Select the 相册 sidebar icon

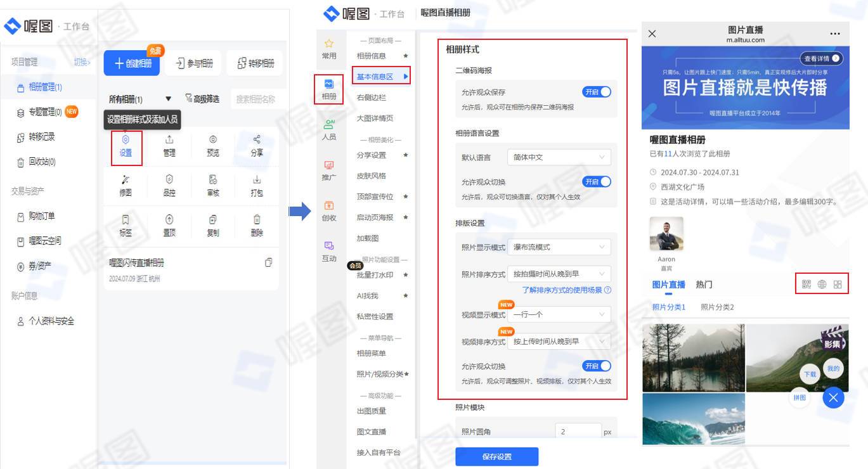coord(329,84)
